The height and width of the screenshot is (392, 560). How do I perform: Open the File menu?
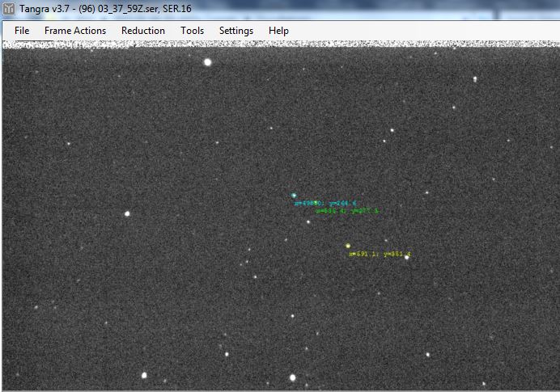(x=22, y=31)
